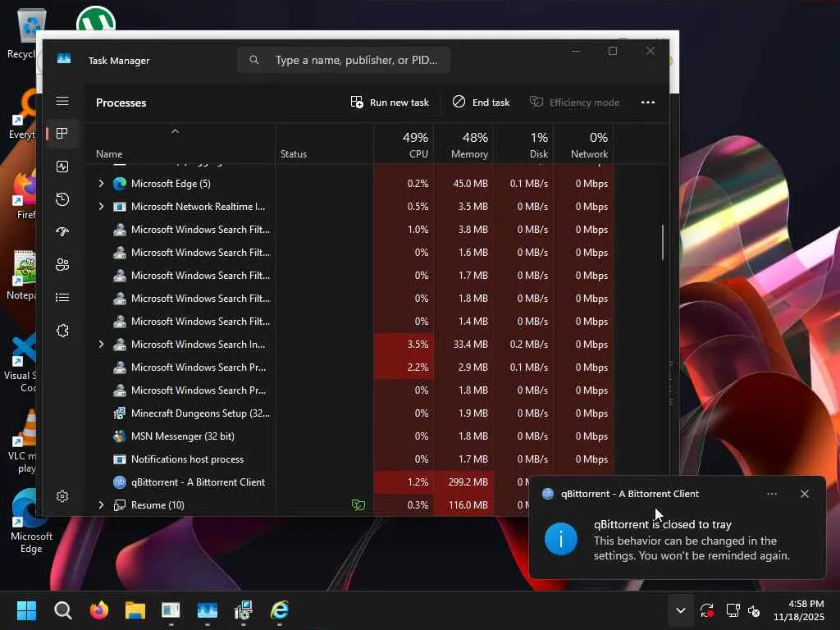The width and height of the screenshot is (840, 630).
Task: Sort processes by CPU column
Action: [x=404, y=144]
